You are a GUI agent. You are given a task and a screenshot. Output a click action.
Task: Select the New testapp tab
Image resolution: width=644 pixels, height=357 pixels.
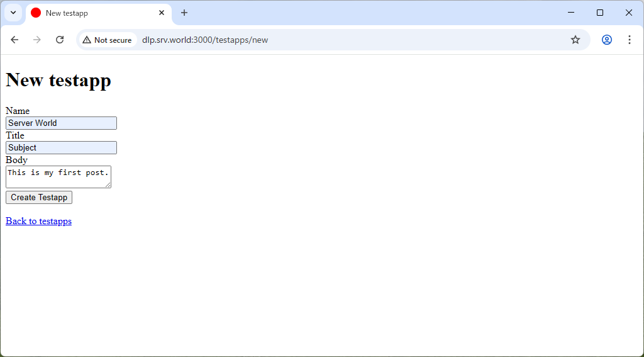point(99,14)
